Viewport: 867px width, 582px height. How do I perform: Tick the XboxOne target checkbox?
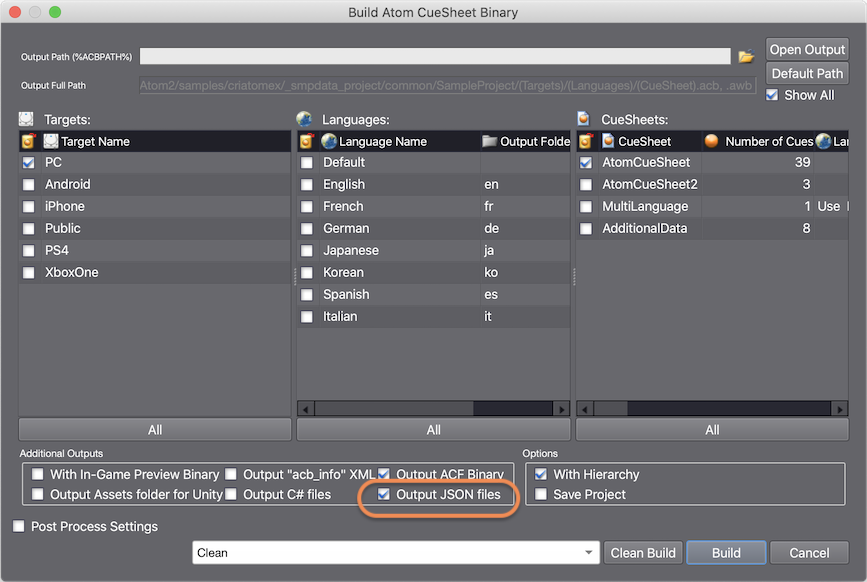point(29,273)
